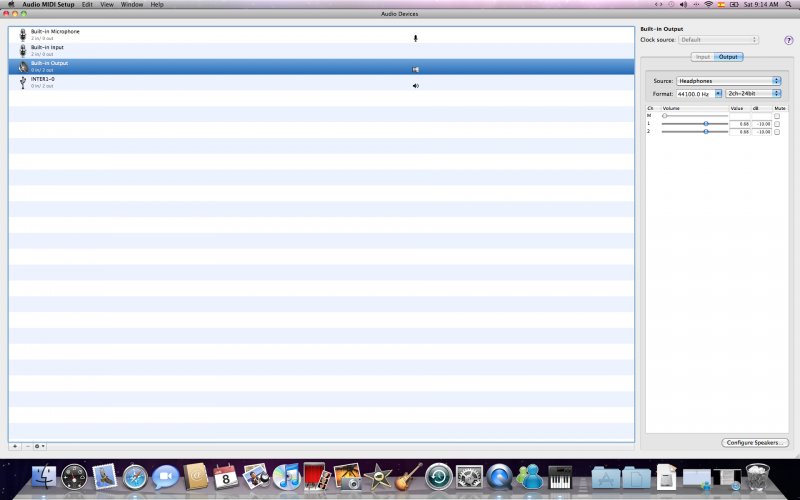This screenshot has width=800, height=500.
Task: Open the 2ch-24bit format dropdown
Action: pos(753,94)
